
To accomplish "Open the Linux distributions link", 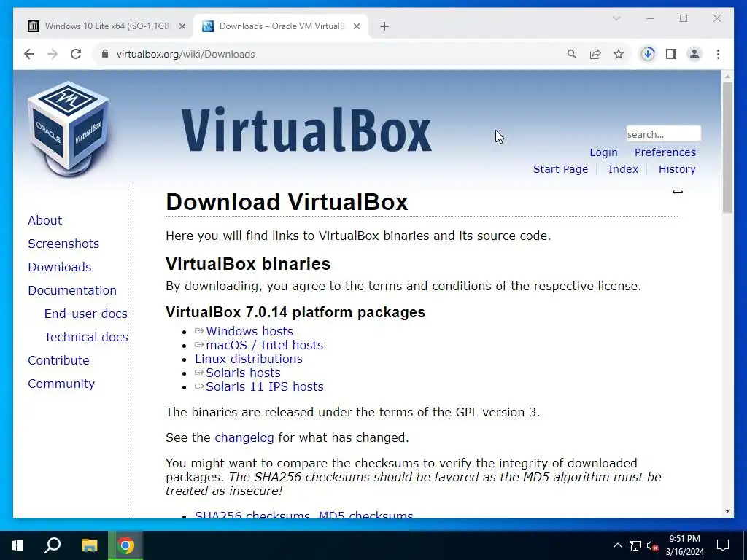I will 249,359.
